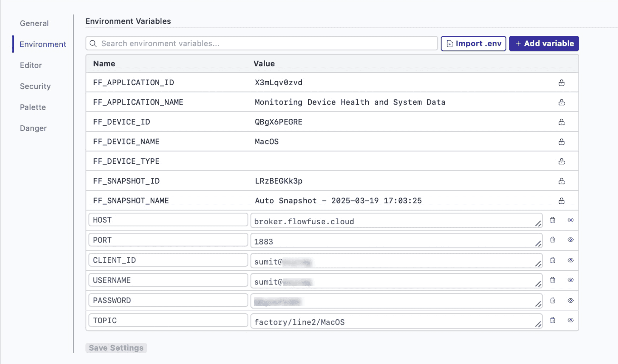
Task: Select the Palette tab in the sidebar
Action: coord(33,107)
